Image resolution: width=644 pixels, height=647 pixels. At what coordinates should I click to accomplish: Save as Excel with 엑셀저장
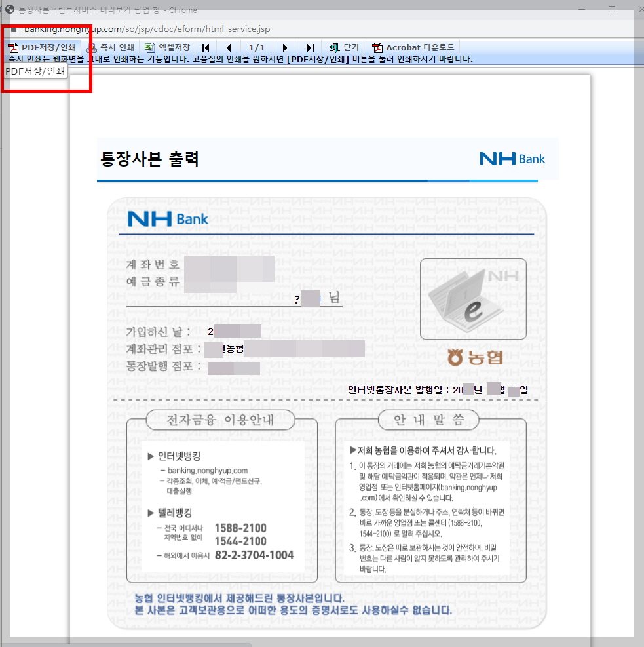tap(167, 47)
